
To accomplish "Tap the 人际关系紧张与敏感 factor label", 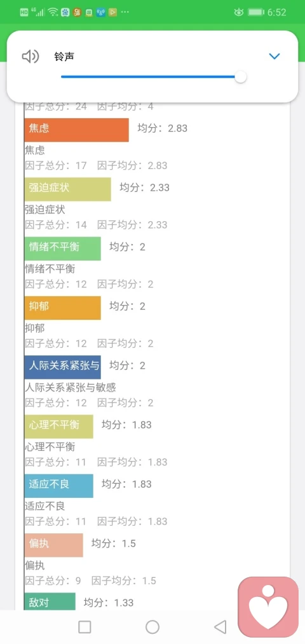I will (71, 387).
